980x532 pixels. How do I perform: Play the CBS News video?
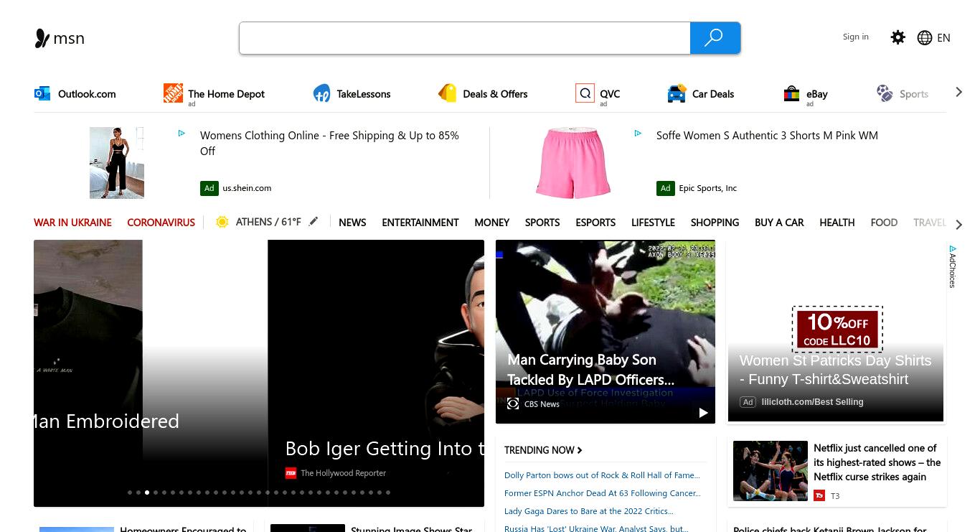point(703,412)
